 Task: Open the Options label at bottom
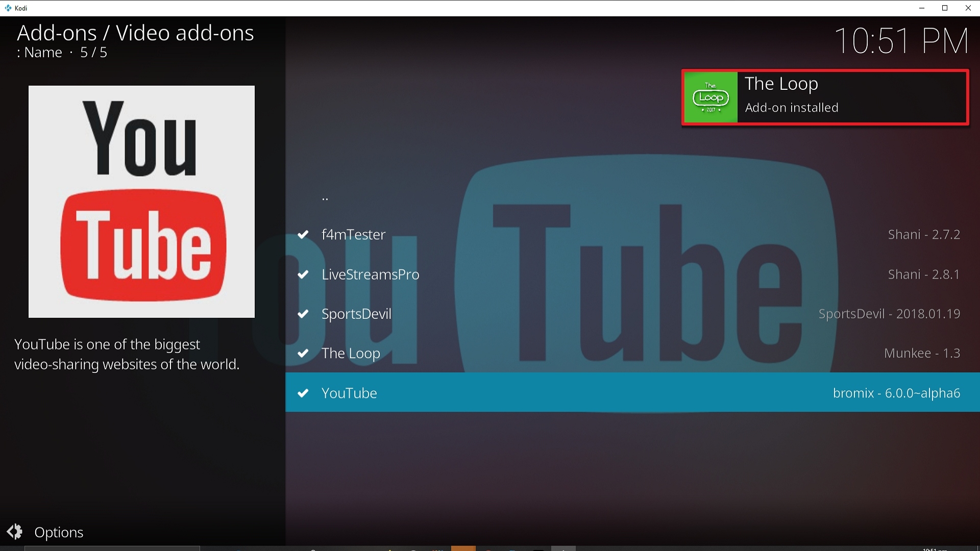click(59, 532)
